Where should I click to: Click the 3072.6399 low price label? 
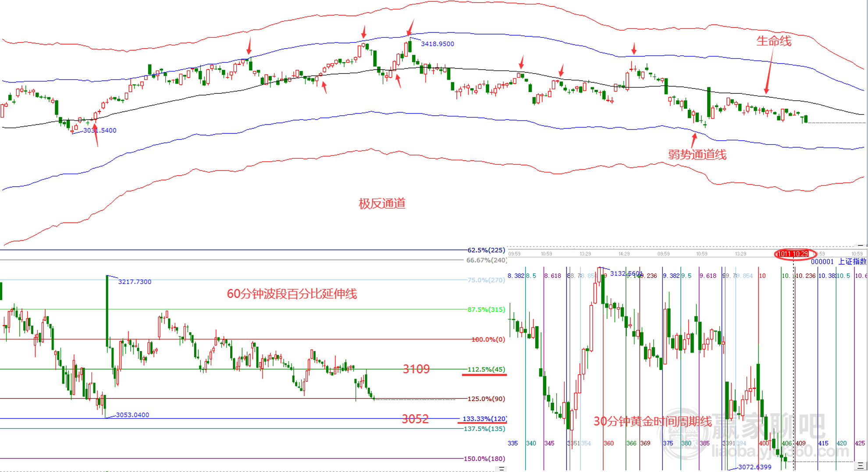(755, 467)
